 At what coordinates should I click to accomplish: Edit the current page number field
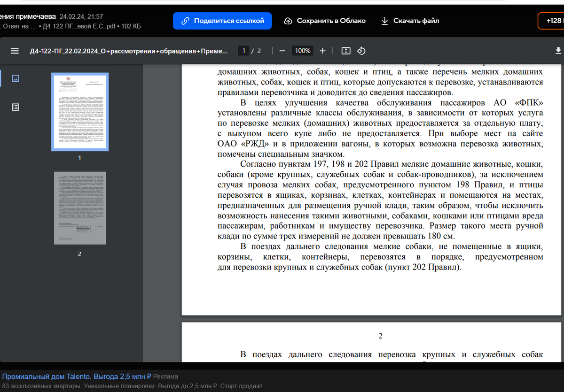pos(243,51)
